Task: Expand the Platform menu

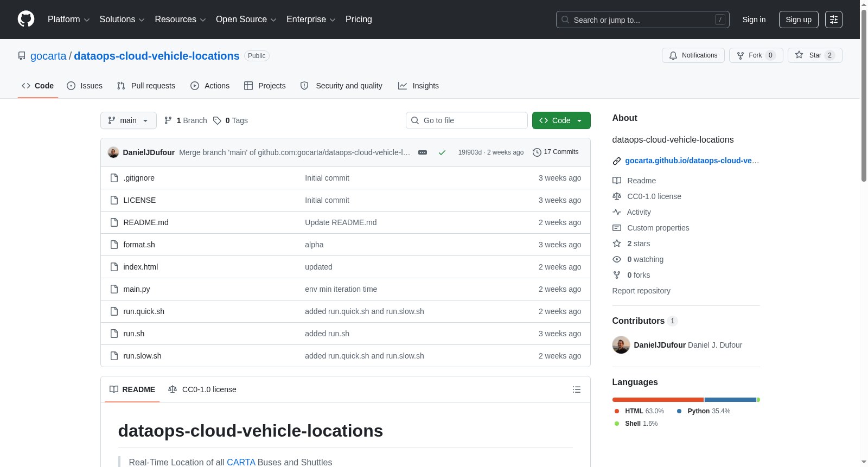Action: (68, 20)
